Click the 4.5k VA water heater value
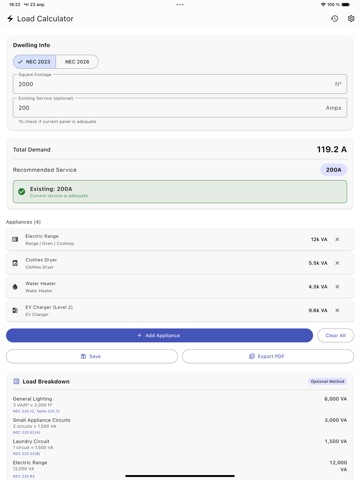The height and width of the screenshot is (480, 360). tap(318, 287)
